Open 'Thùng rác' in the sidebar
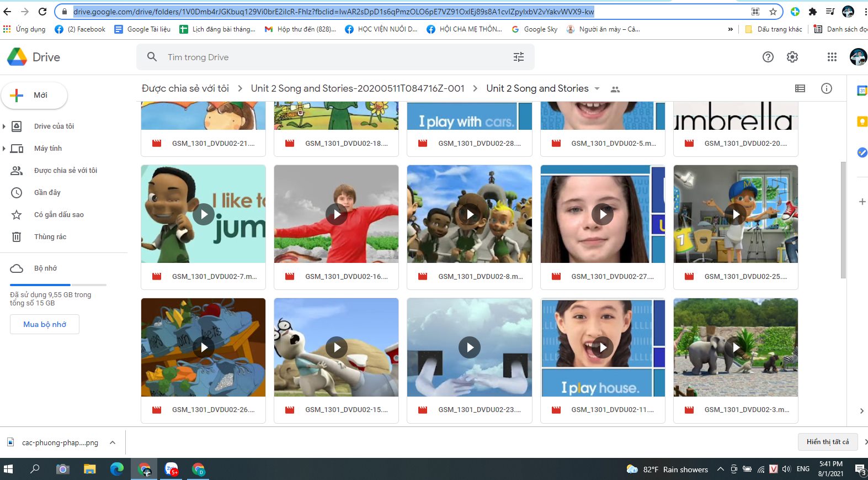Screen dimensions: 868x480 50,237
